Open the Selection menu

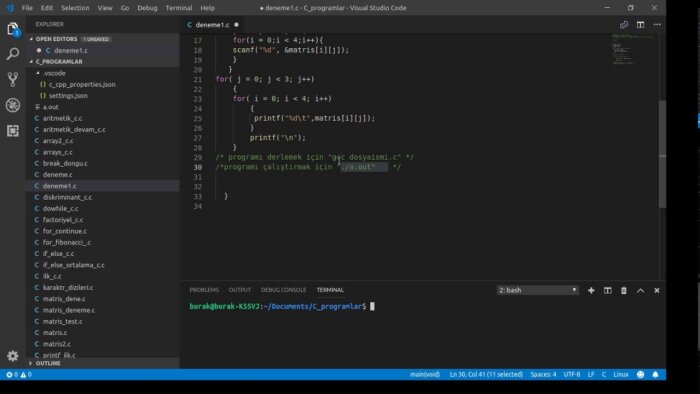point(75,8)
